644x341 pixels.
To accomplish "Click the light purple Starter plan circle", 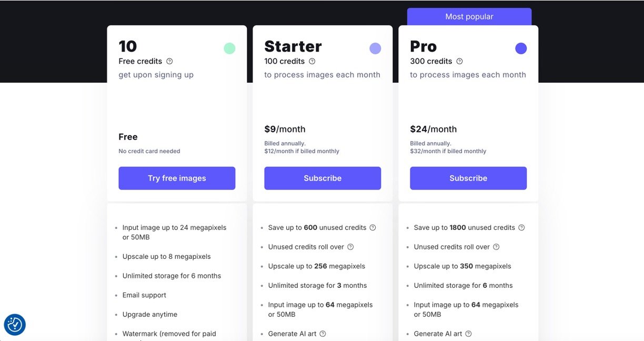I will point(375,48).
